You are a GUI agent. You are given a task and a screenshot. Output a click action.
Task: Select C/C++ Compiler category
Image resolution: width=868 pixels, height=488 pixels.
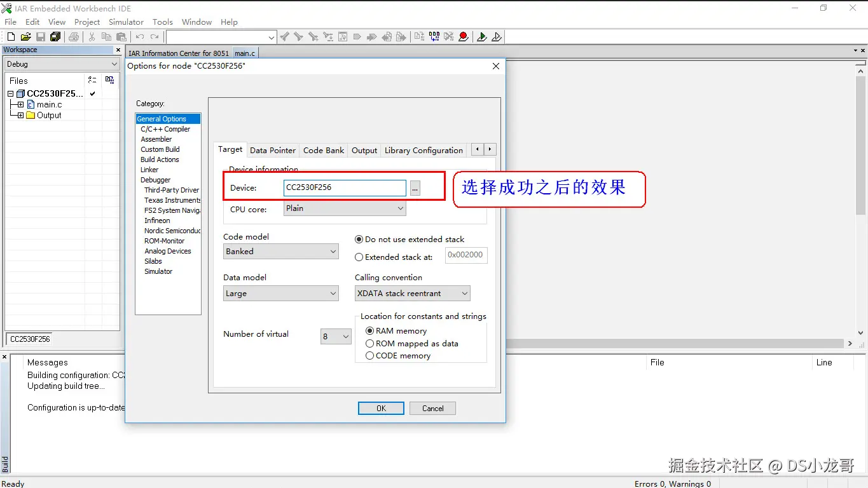coord(165,129)
